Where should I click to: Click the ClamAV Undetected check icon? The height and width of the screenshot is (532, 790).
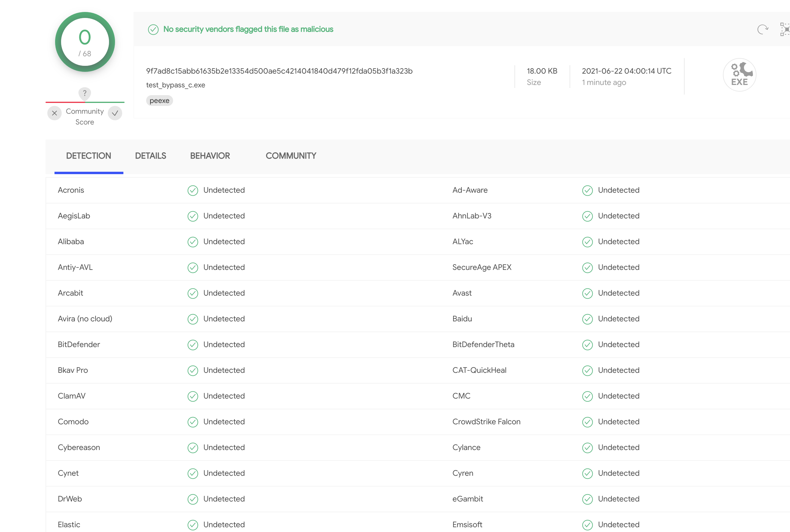pyautogui.click(x=193, y=397)
